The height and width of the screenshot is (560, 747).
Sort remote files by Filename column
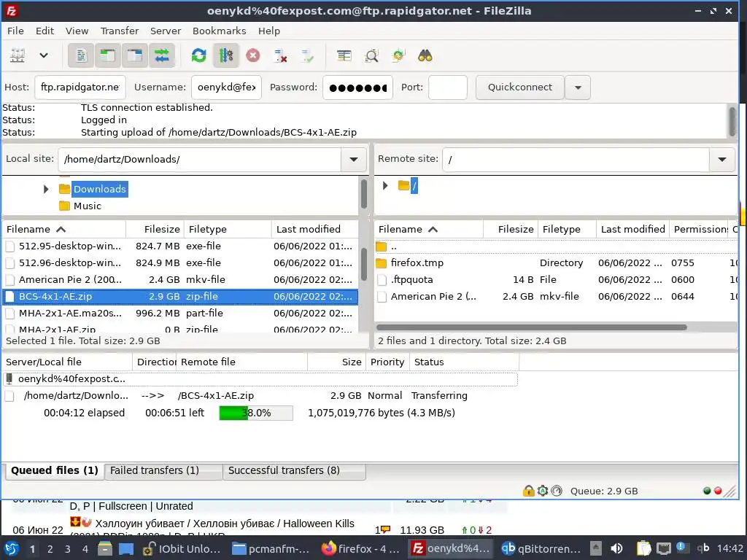[429, 229]
